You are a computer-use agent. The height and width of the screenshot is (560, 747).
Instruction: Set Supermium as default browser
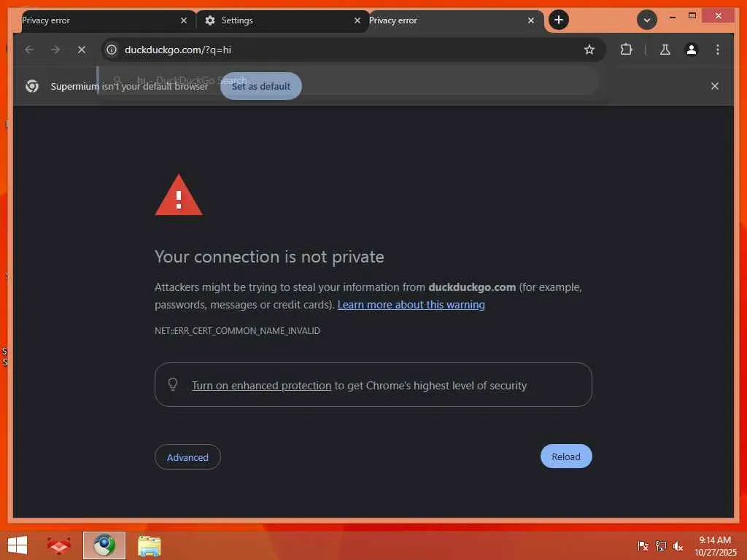point(261,86)
